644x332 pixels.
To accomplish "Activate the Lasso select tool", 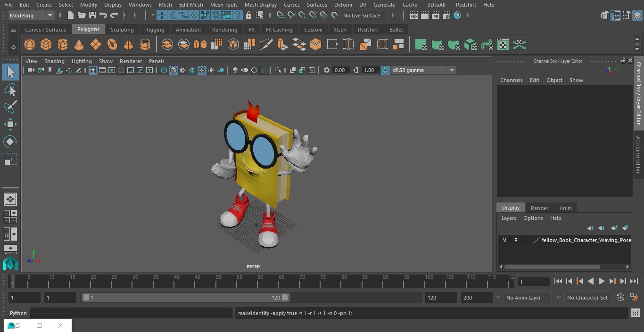I will 10,89.
